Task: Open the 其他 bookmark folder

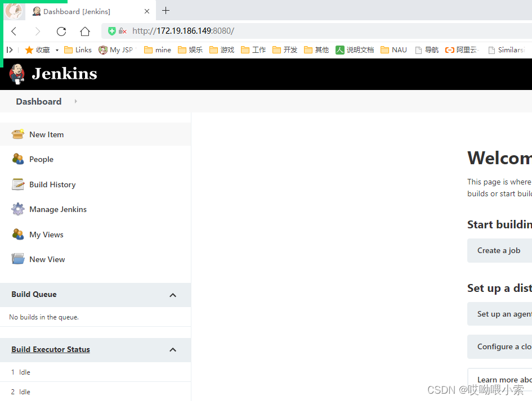Action: (316, 50)
